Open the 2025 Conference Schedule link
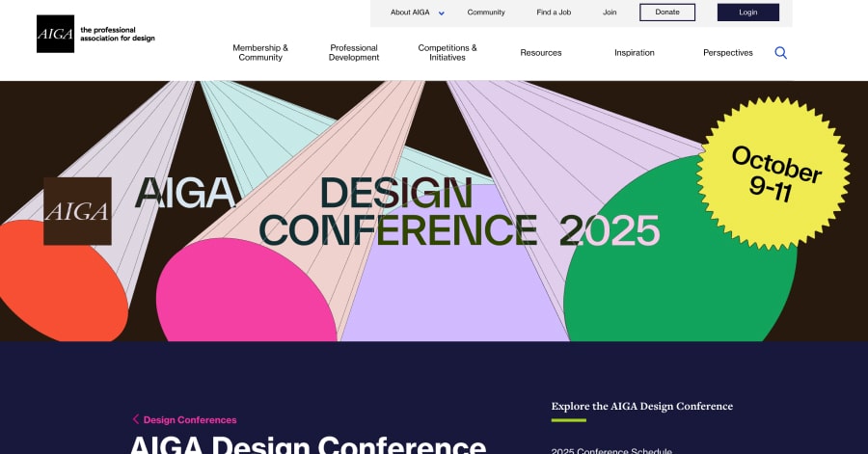 tap(611, 451)
